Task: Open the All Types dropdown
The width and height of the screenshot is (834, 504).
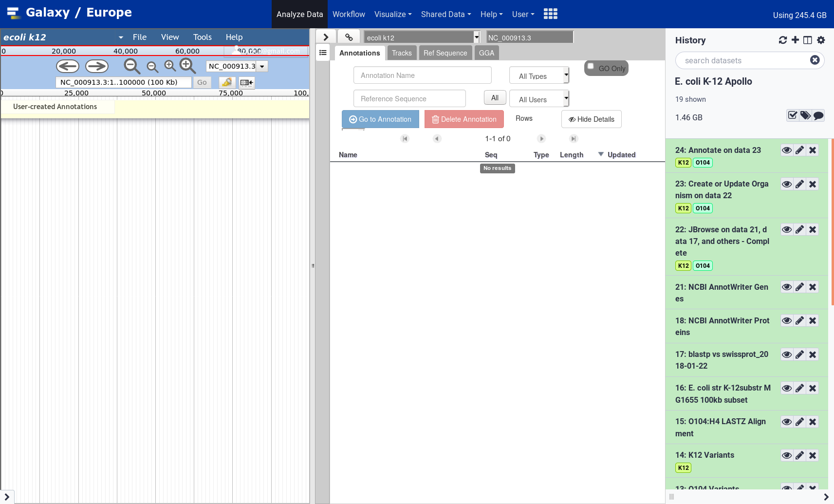Action: 539,75
